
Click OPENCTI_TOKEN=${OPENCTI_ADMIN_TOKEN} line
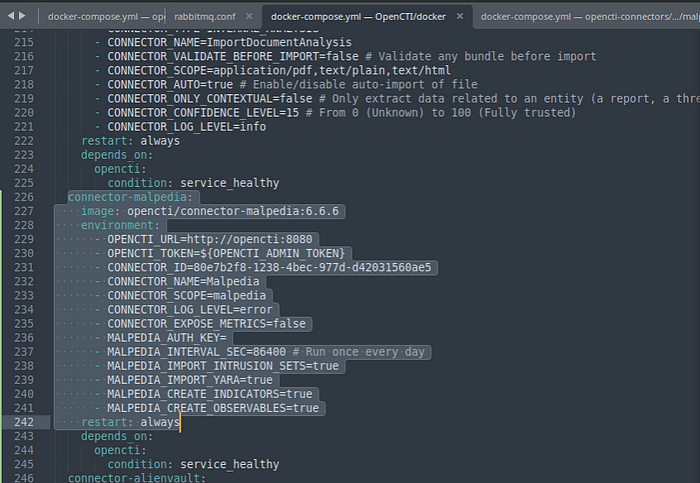click(226, 254)
